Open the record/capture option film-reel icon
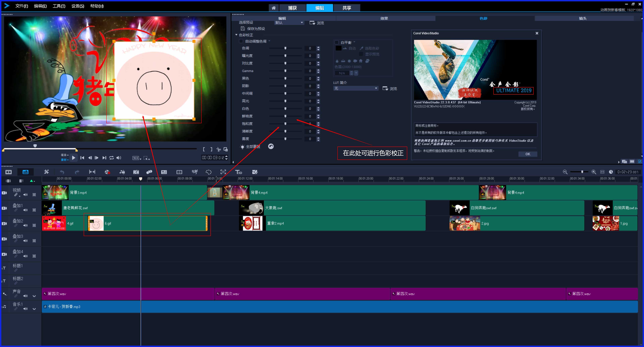The width and height of the screenshot is (644, 347). tap(107, 172)
